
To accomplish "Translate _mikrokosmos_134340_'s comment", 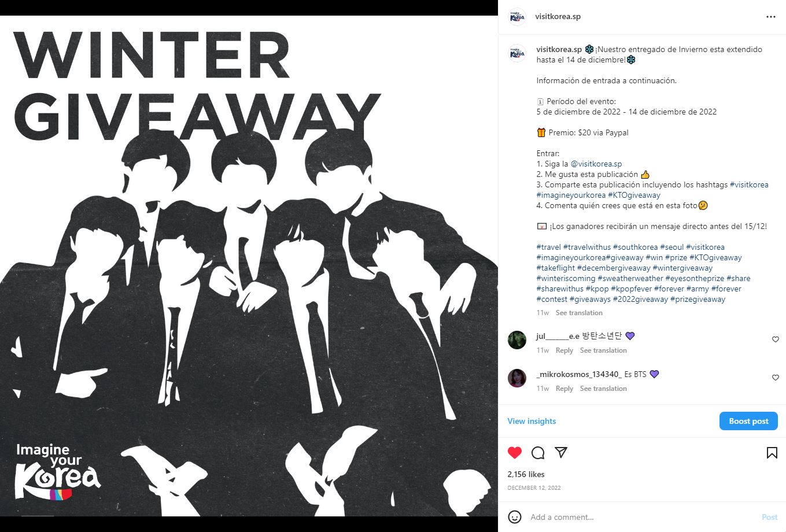I will (x=603, y=389).
